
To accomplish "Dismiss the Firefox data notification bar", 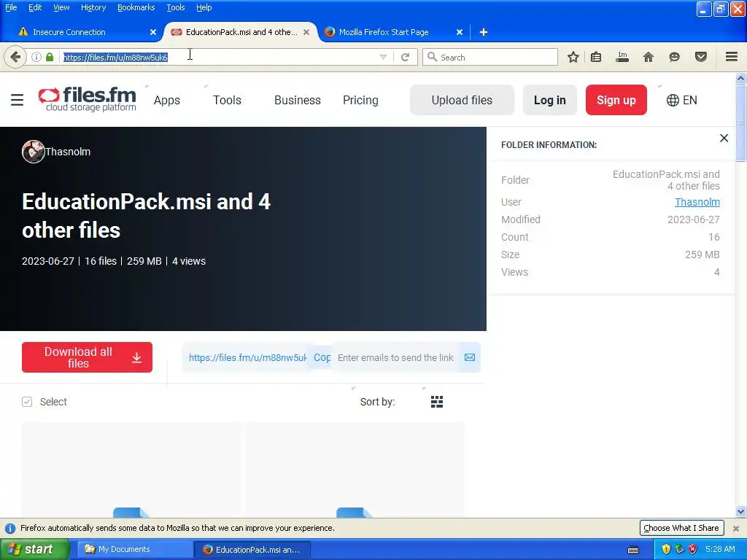I will click(x=736, y=528).
